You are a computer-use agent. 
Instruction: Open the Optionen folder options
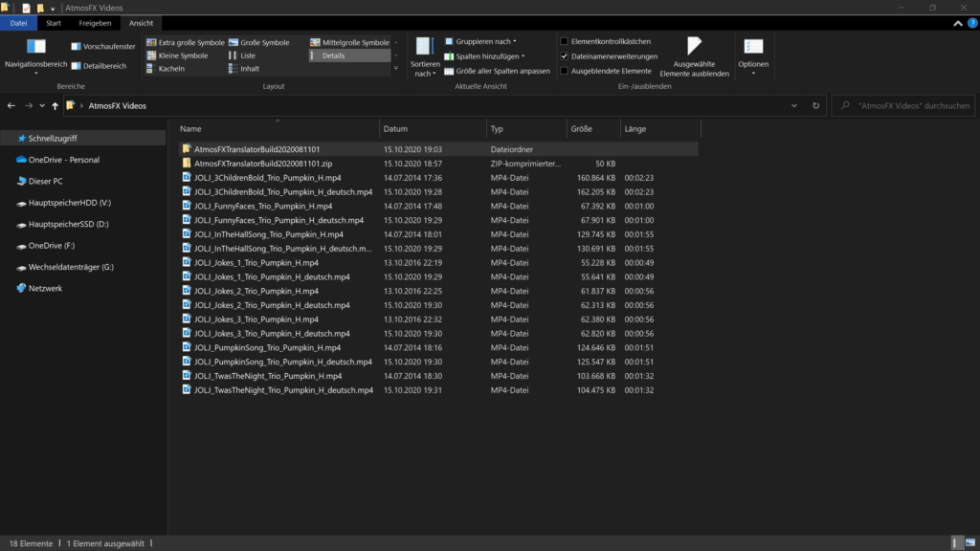point(753,56)
